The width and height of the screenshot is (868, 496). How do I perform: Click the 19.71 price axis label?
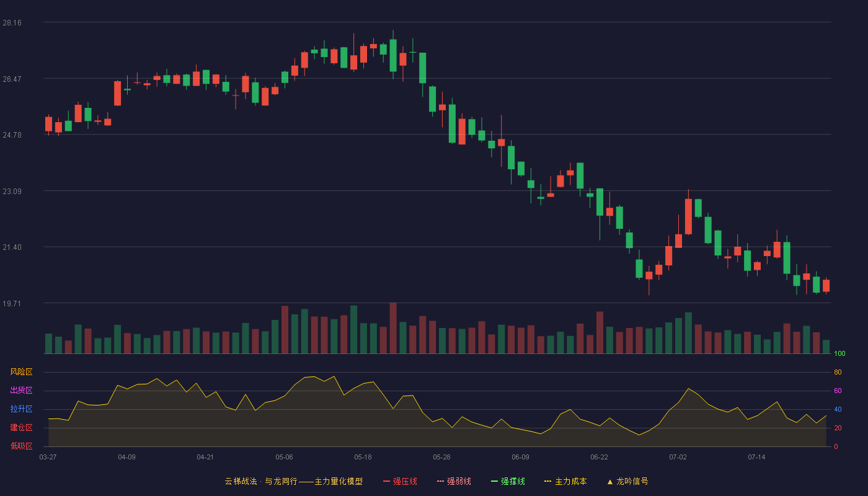(x=12, y=304)
